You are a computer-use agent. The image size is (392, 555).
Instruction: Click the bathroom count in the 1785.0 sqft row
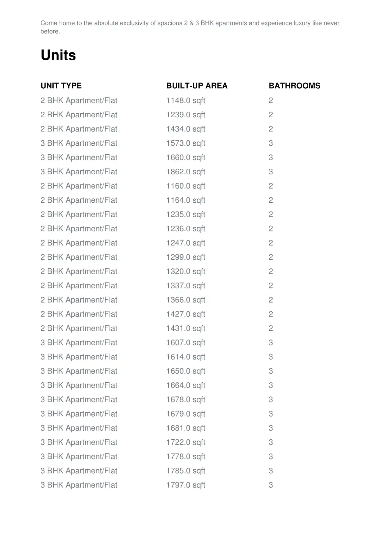point(271,471)
